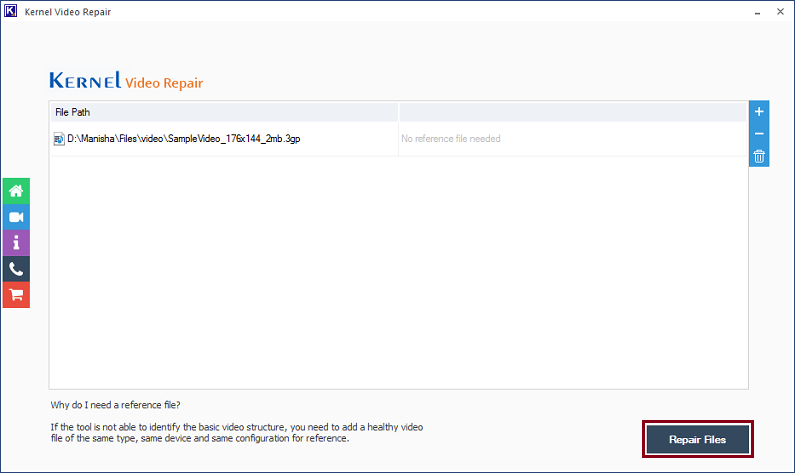Open the purple info sidebar icon
This screenshot has height=473, width=795.
(x=16, y=243)
